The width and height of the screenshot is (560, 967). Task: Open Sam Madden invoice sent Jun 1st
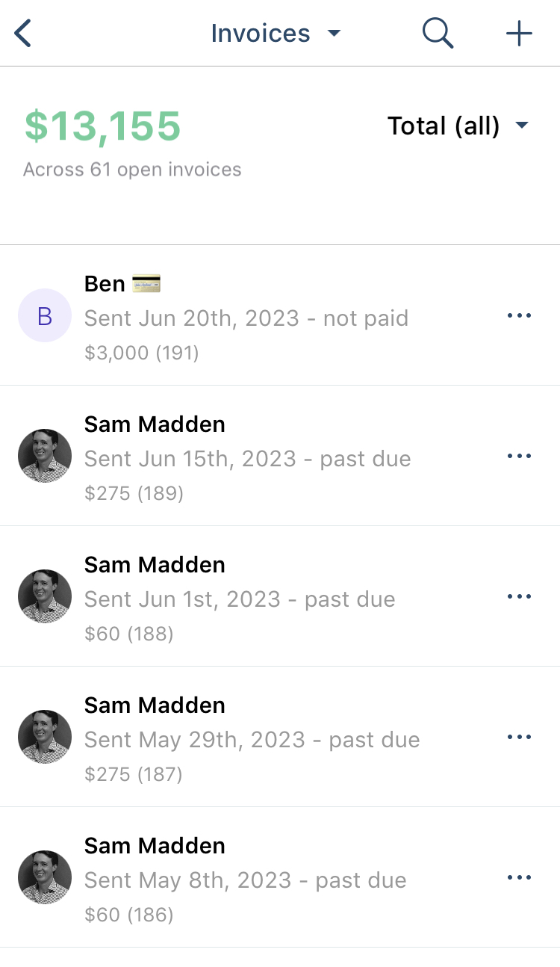[280, 596]
